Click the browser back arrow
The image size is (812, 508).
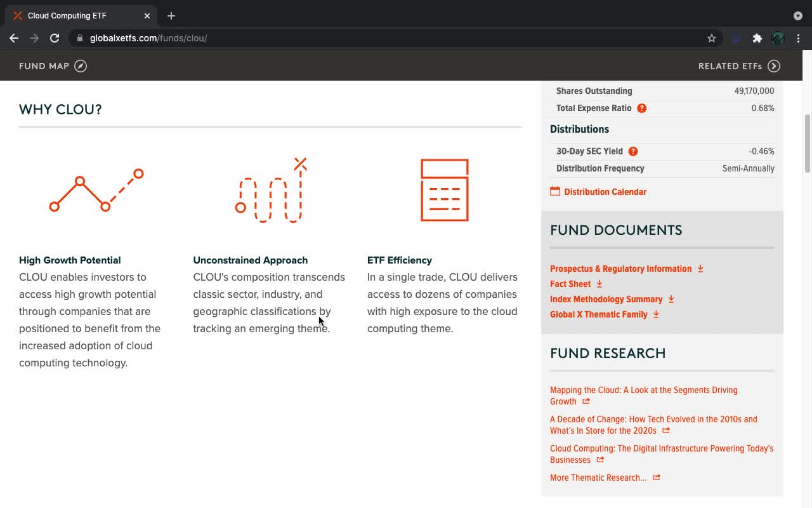point(14,38)
